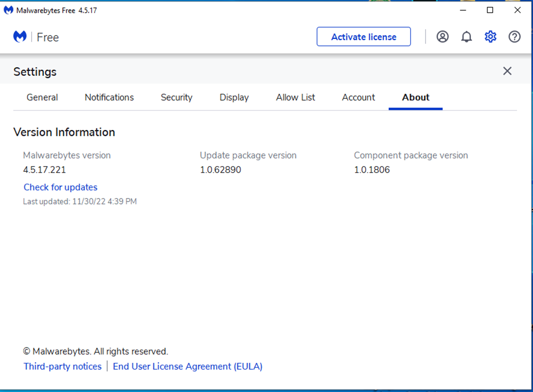Click the Malwarebytes copyright notice text
533x392 pixels.
(95, 352)
